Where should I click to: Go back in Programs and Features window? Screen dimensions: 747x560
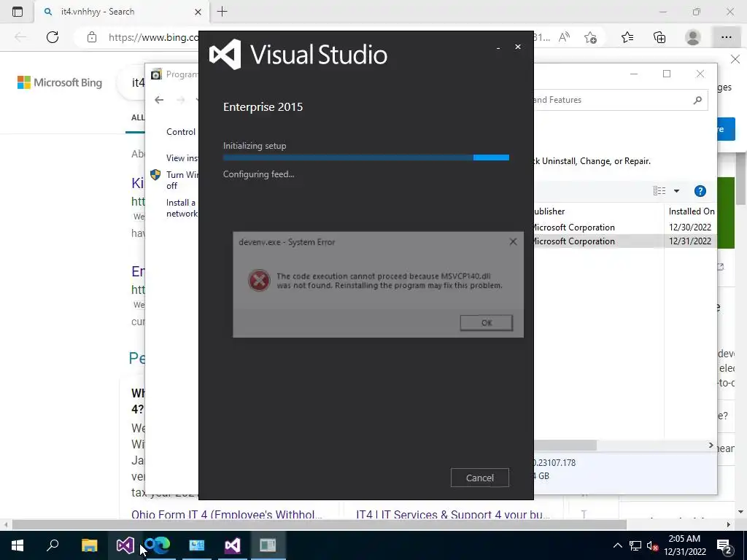click(159, 99)
